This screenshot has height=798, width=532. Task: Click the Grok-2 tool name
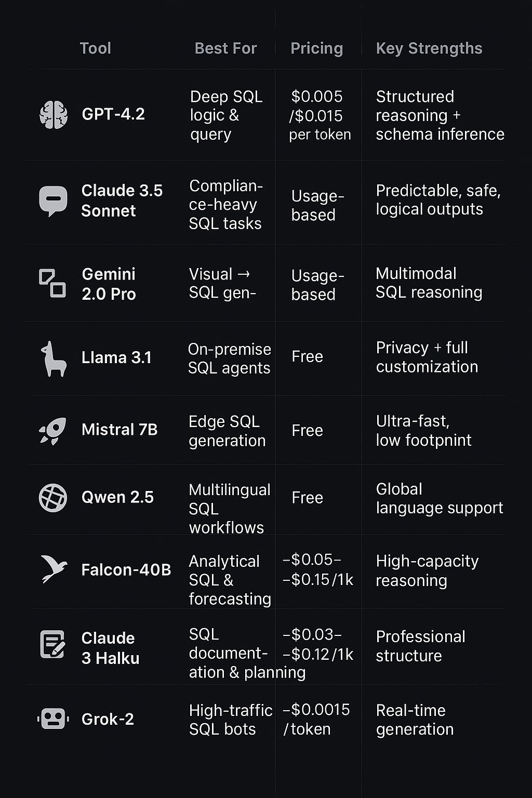(x=108, y=719)
